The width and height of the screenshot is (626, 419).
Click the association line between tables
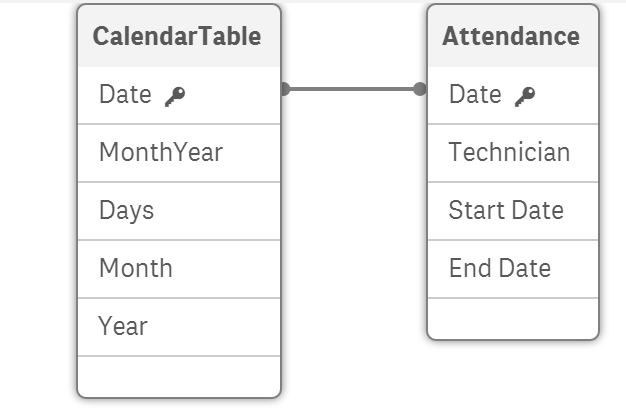pyautogui.click(x=352, y=89)
